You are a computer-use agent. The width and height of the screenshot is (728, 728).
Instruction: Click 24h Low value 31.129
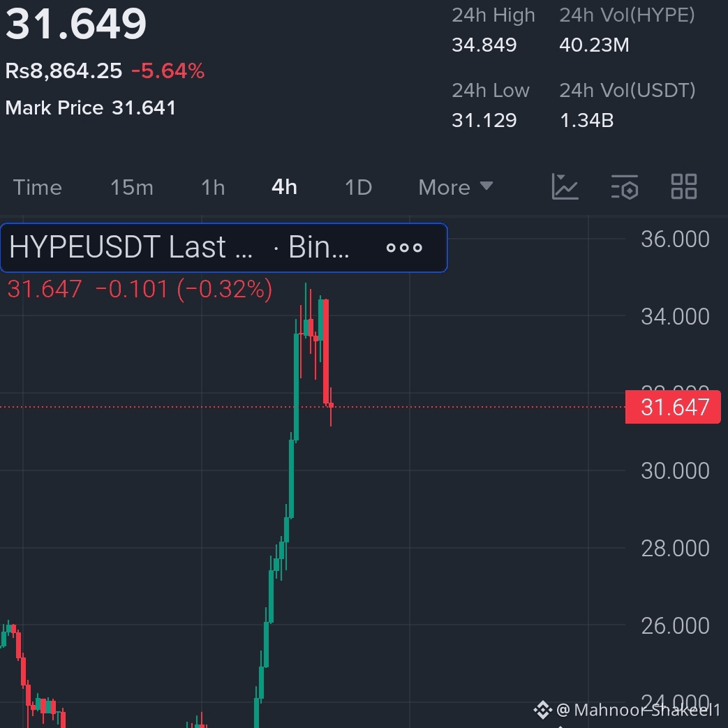click(484, 120)
